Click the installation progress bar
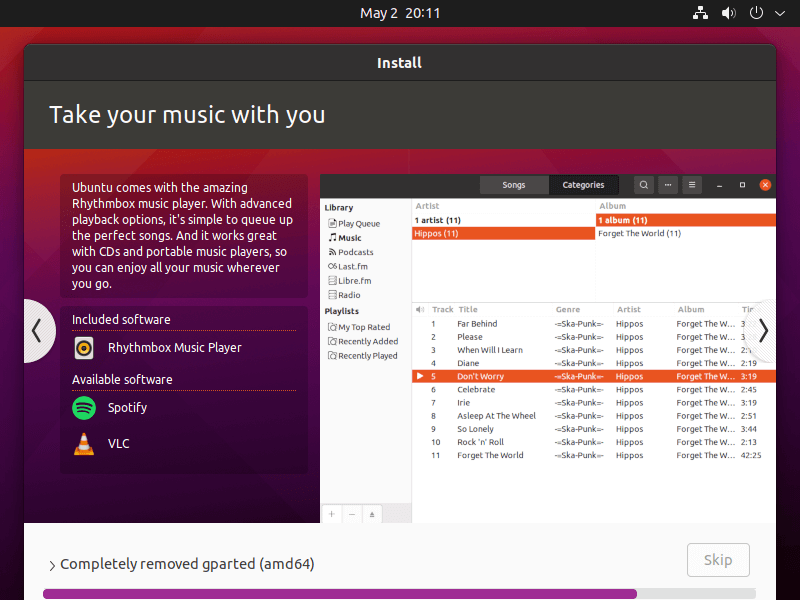 [x=399, y=593]
